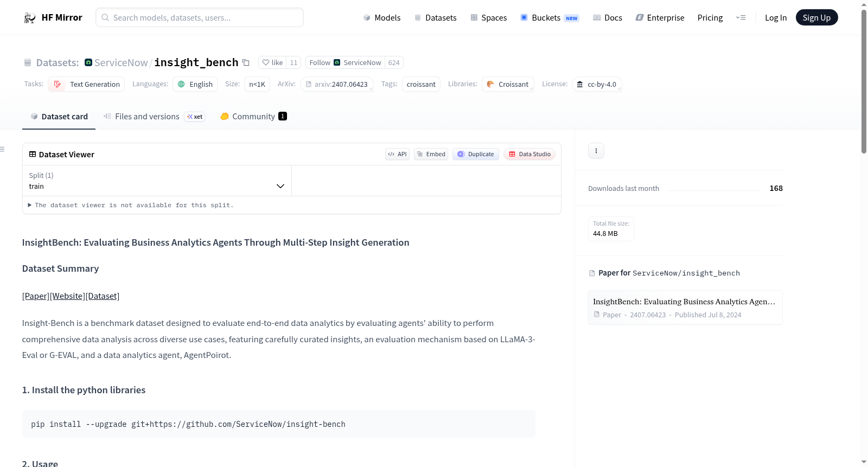Switch to the Dataset card tab
Screen dimensions: 868x467
[x=59, y=117]
